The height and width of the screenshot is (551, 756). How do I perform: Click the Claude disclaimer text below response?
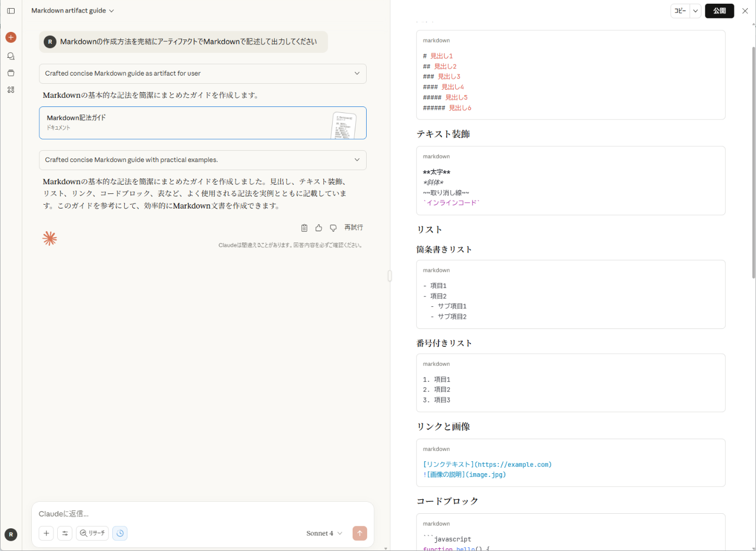[291, 245]
